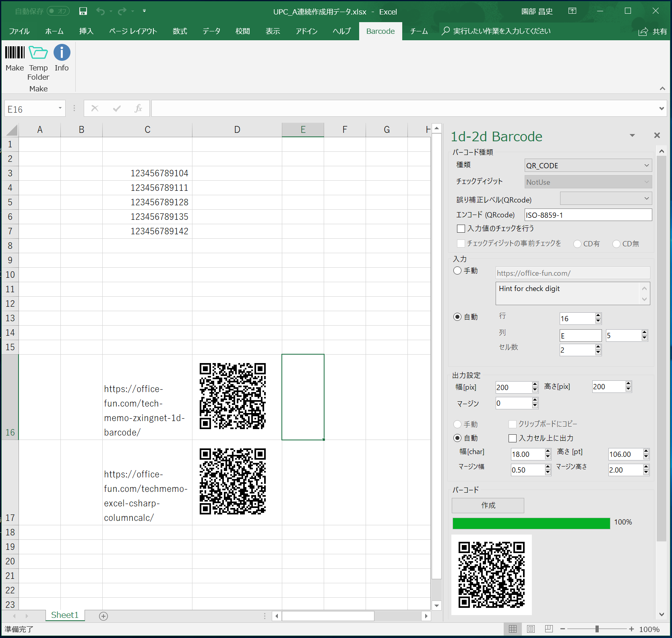This screenshot has width=672, height=638.
Task: Toggle the AutoSave switch
Action: [x=58, y=11]
